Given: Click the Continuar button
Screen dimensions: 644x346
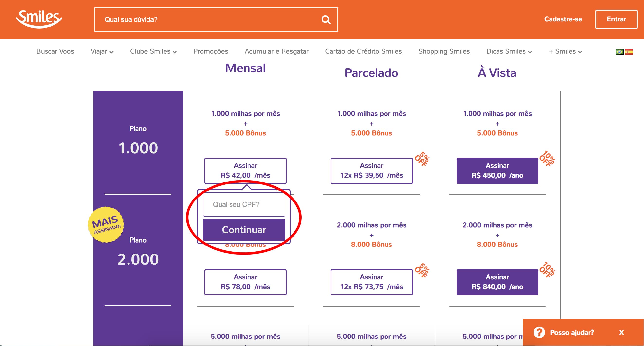Looking at the screenshot, I should [x=244, y=230].
